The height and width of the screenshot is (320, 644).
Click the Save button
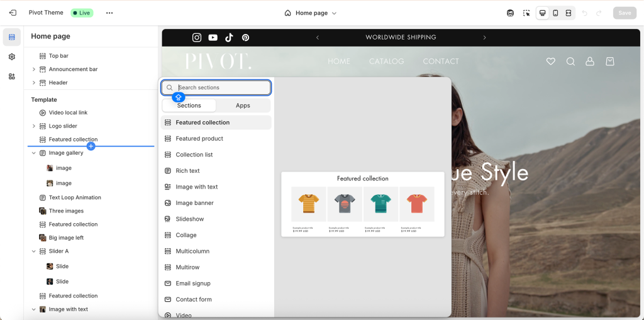pos(625,13)
